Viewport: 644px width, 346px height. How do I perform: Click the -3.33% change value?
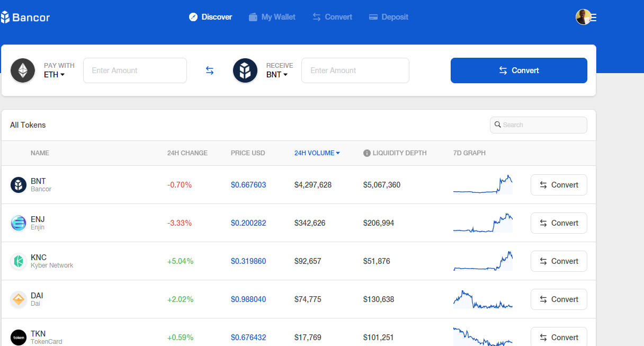[x=180, y=223]
